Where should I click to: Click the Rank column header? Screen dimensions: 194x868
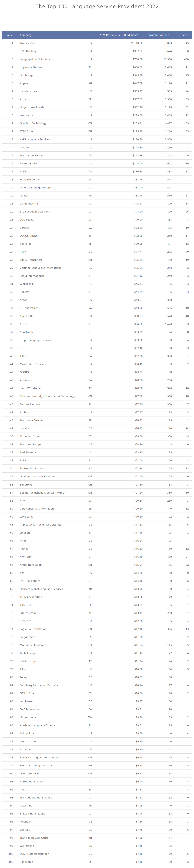[9, 35]
